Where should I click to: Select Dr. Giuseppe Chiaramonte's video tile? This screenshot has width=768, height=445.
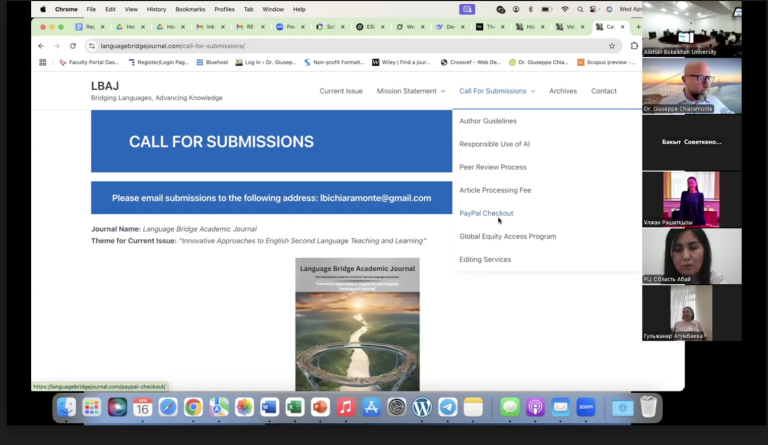click(692, 85)
